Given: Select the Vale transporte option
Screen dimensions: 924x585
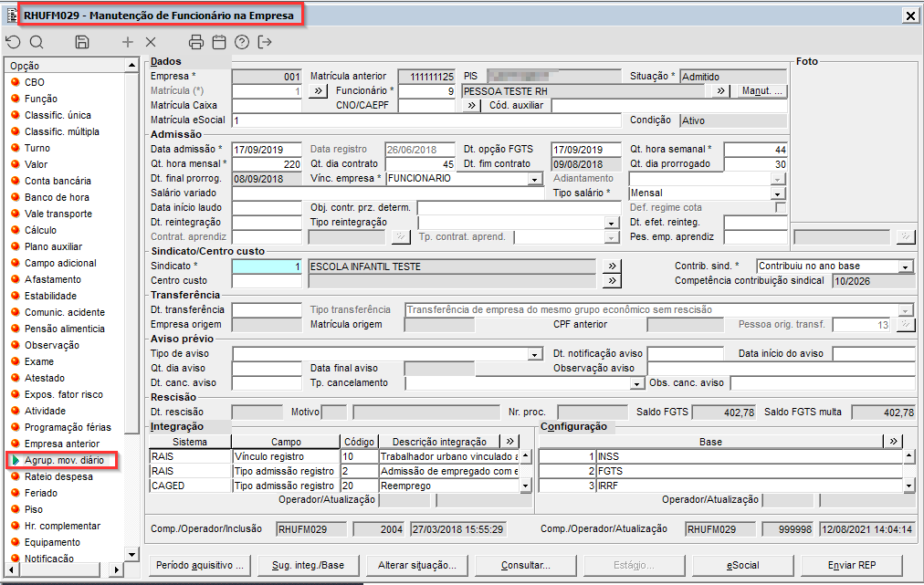Looking at the screenshot, I should point(58,214).
